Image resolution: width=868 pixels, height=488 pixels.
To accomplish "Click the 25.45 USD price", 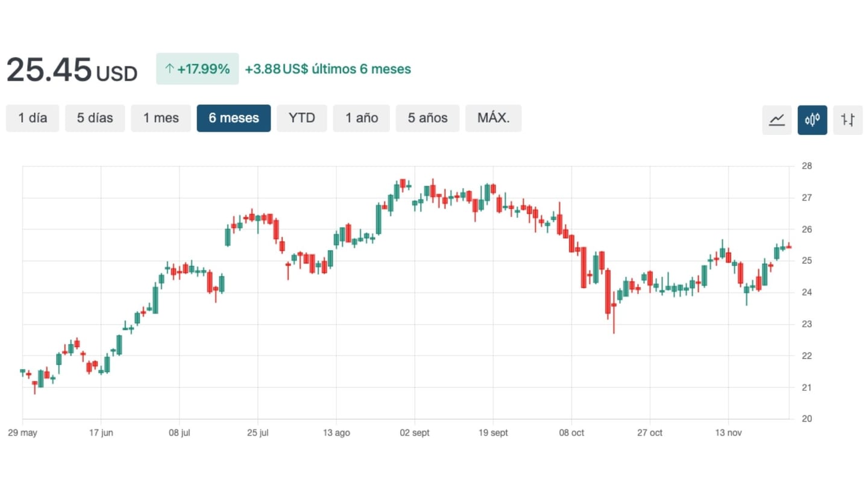I will [x=72, y=70].
